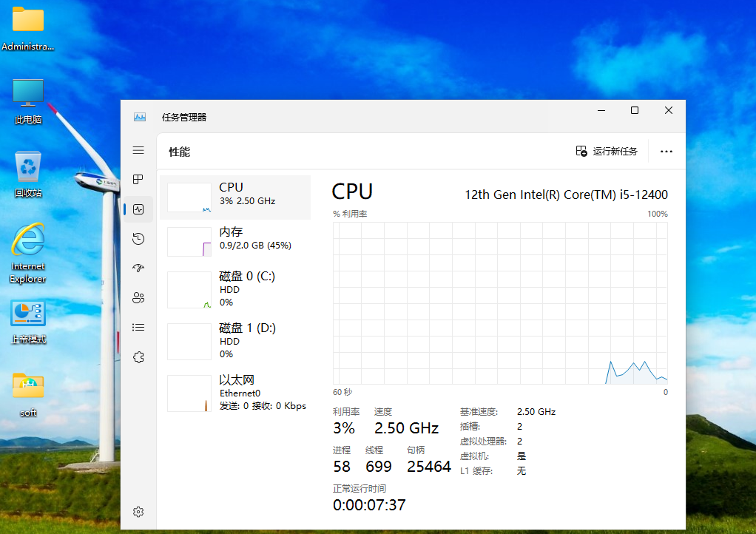This screenshot has width=756, height=534.
Task: Close the Task Manager window
Action: 669,110
